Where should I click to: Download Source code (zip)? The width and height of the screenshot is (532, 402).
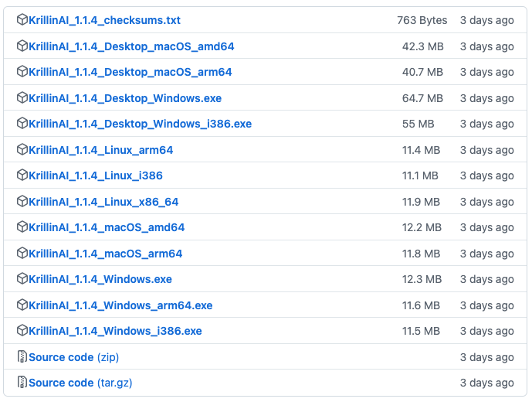click(74, 357)
